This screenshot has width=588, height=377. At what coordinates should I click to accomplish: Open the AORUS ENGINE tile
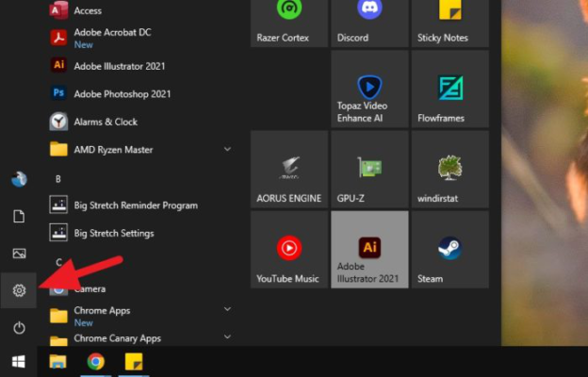coord(289,170)
